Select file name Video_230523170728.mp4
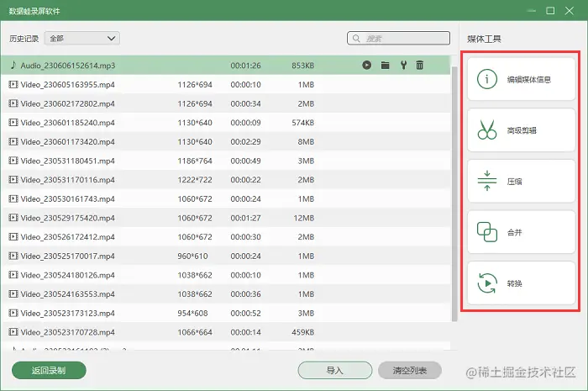This screenshot has height=391, width=588. pyautogui.click(x=67, y=332)
